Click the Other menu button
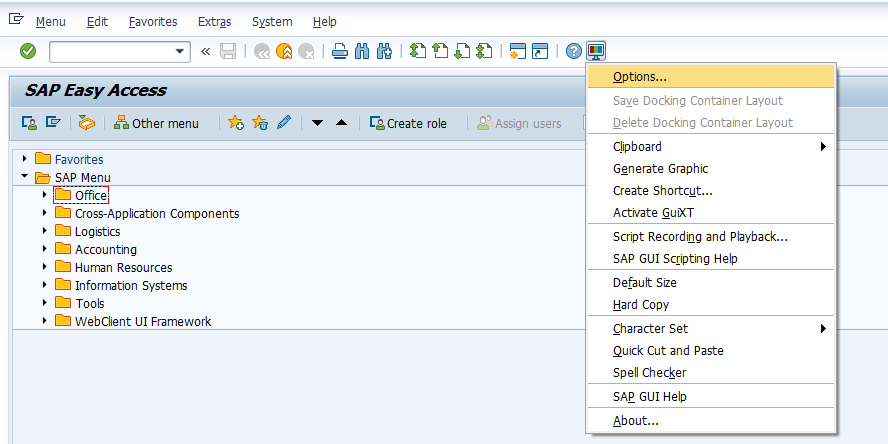 pyautogui.click(x=156, y=123)
